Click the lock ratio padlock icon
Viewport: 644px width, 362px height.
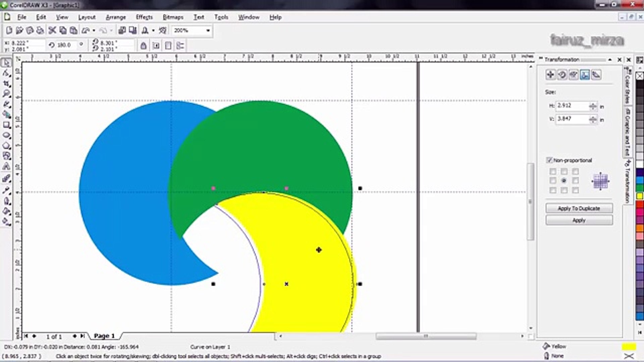(x=144, y=46)
